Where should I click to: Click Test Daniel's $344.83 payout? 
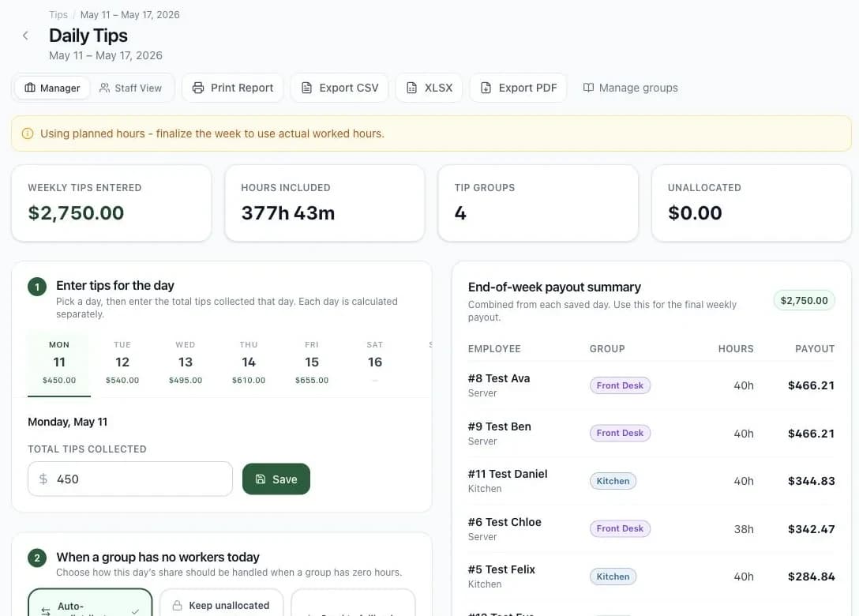coord(812,481)
